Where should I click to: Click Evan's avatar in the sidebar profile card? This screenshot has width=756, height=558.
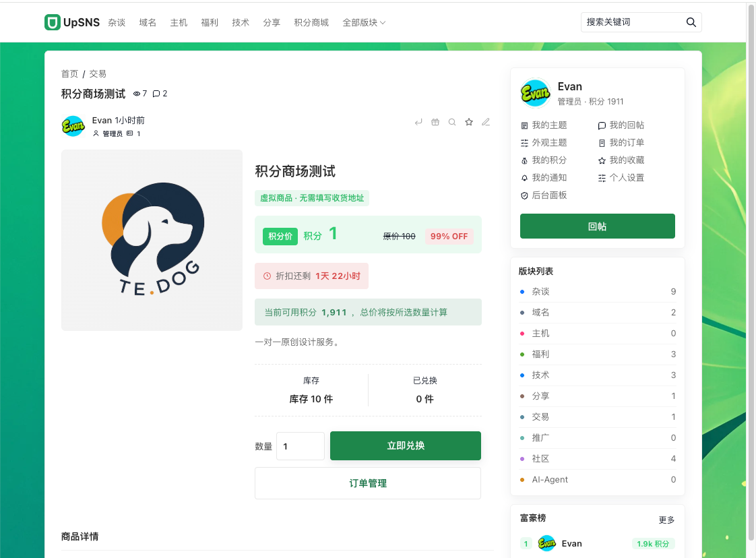(535, 93)
